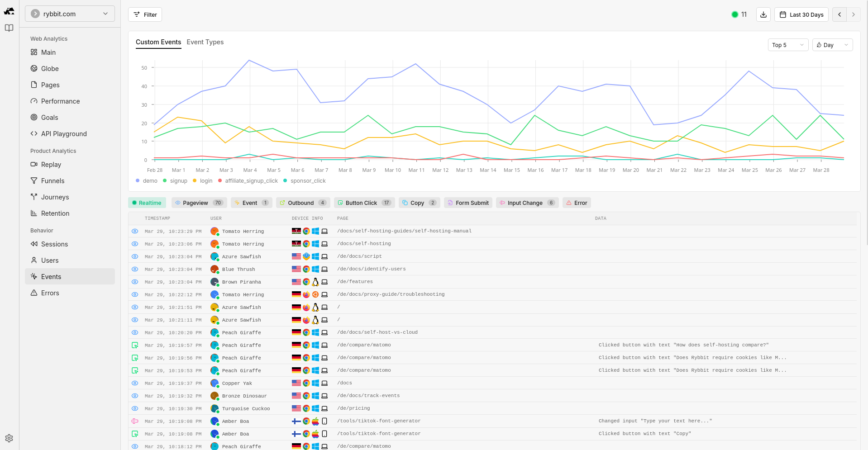Expand the Top 5 dropdown

(x=787, y=45)
